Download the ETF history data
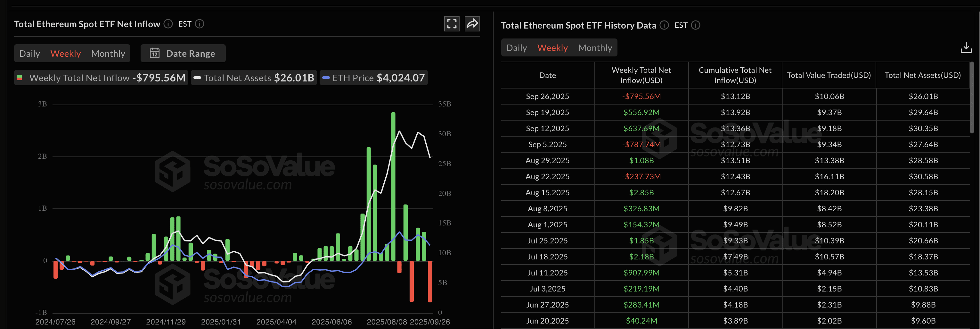The width and height of the screenshot is (980, 329). pyautogui.click(x=966, y=47)
